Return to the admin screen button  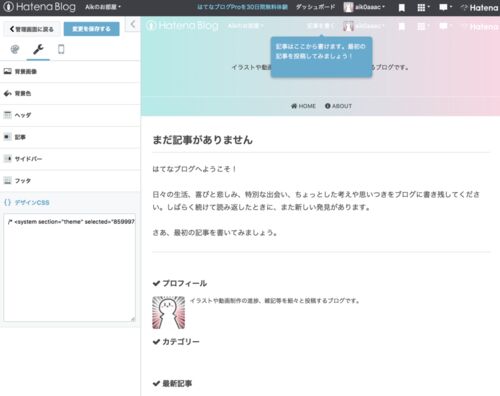pyautogui.click(x=32, y=29)
